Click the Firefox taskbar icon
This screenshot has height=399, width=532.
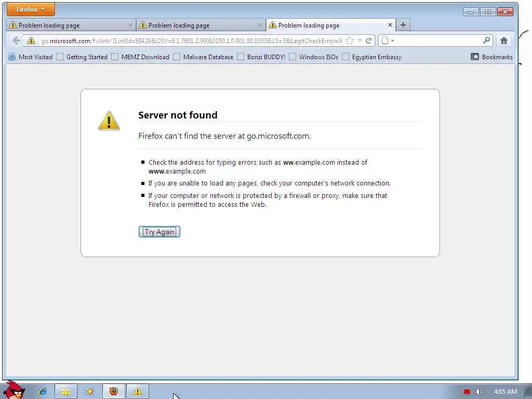pos(114,391)
